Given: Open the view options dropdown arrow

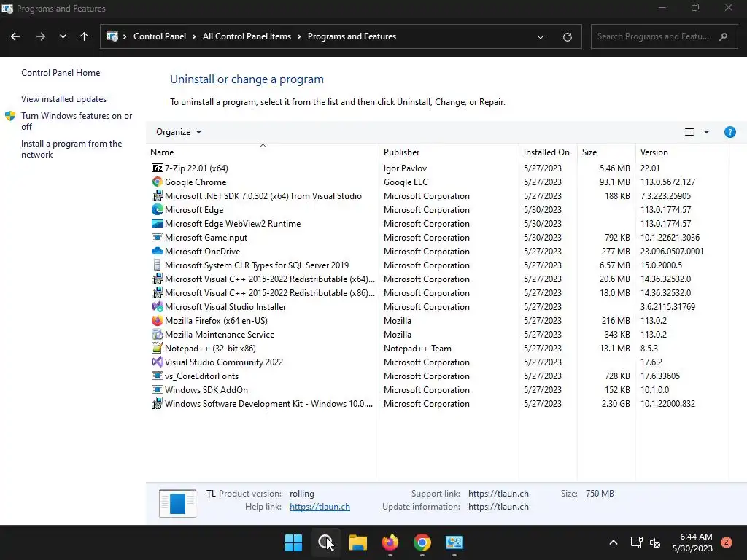Looking at the screenshot, I should pyautogui.click(x=706, y=132).
